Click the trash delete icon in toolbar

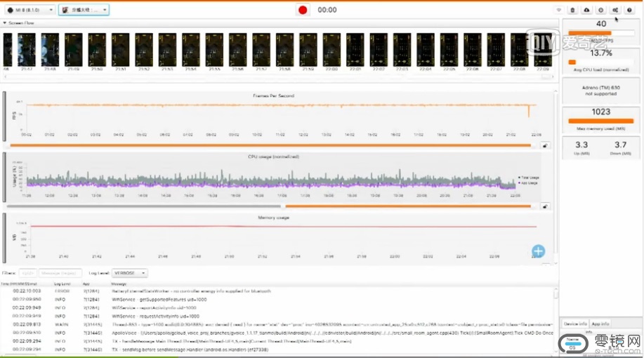[x=572, y=10]
